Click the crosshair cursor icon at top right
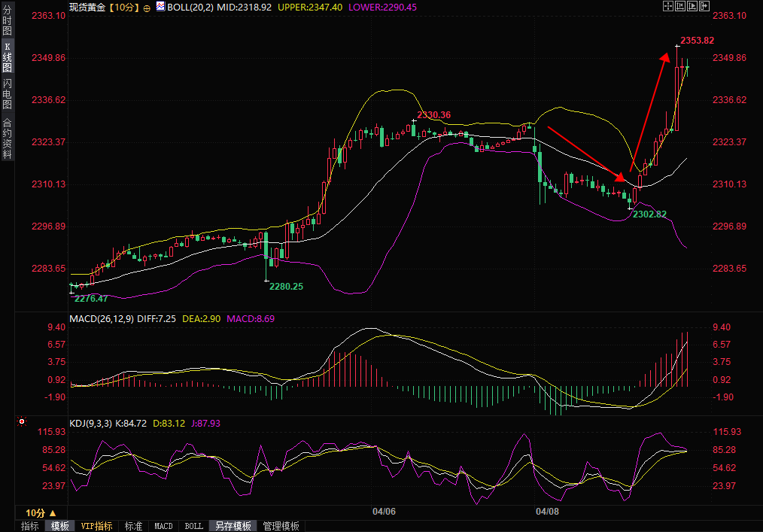The image size is (763, 532). [x=667, y=6]
